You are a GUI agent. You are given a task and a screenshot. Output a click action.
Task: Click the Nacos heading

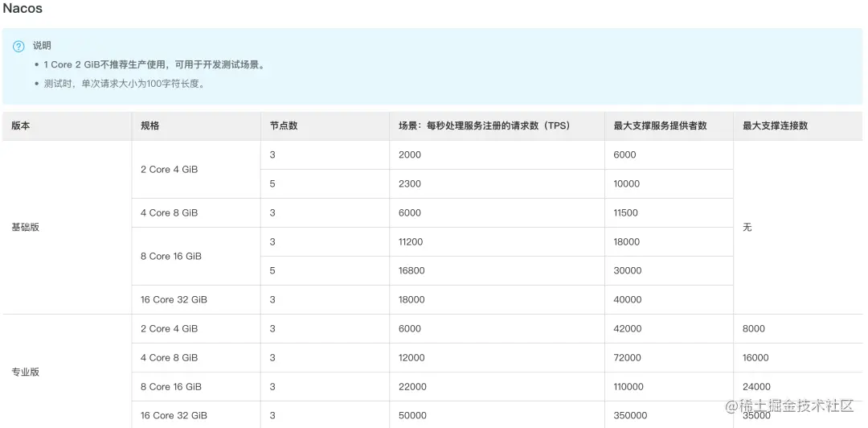(23, 9)
